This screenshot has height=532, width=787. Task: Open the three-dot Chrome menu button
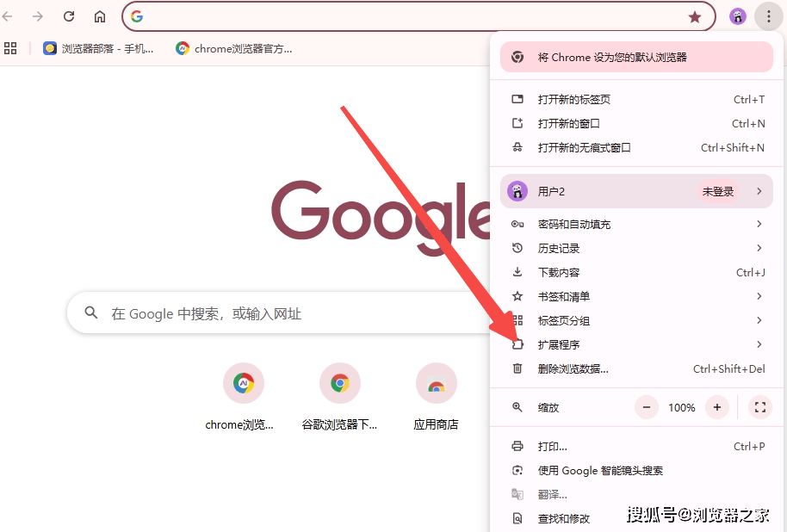click(768, 16)
